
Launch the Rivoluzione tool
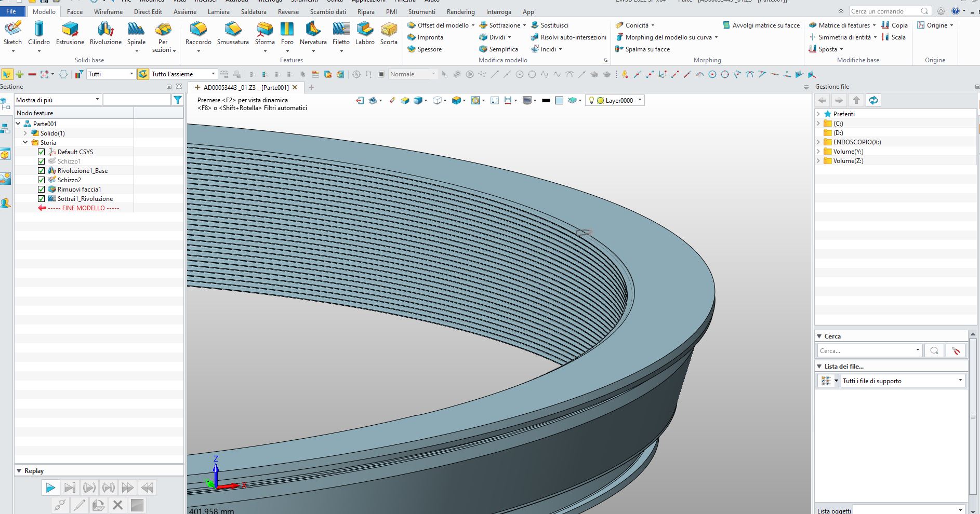[x=105, y=34]
